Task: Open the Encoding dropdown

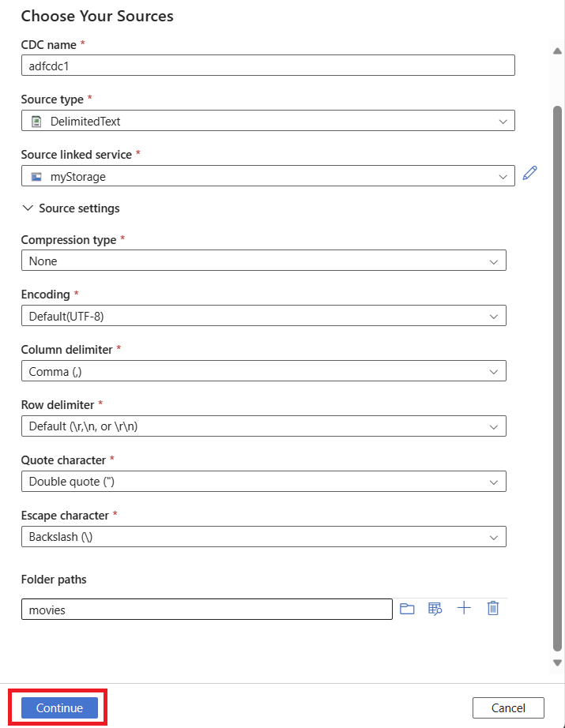Action: pos(262,316)
